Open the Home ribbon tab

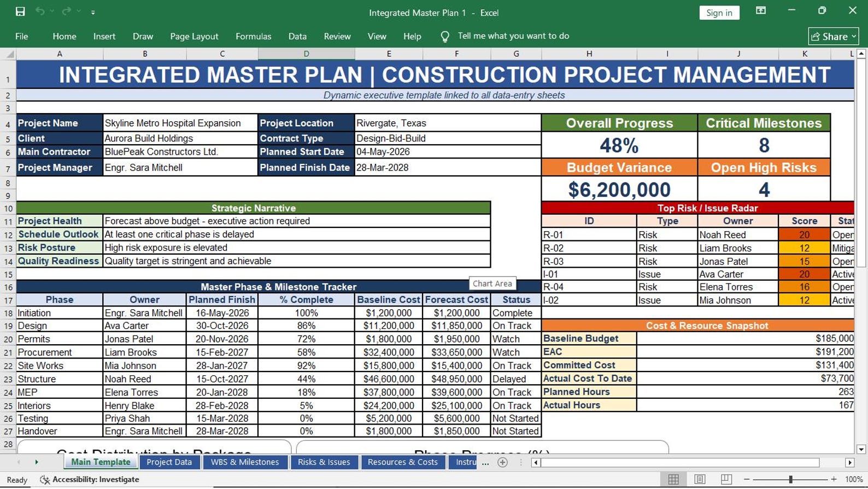click(x=64, y=36)
